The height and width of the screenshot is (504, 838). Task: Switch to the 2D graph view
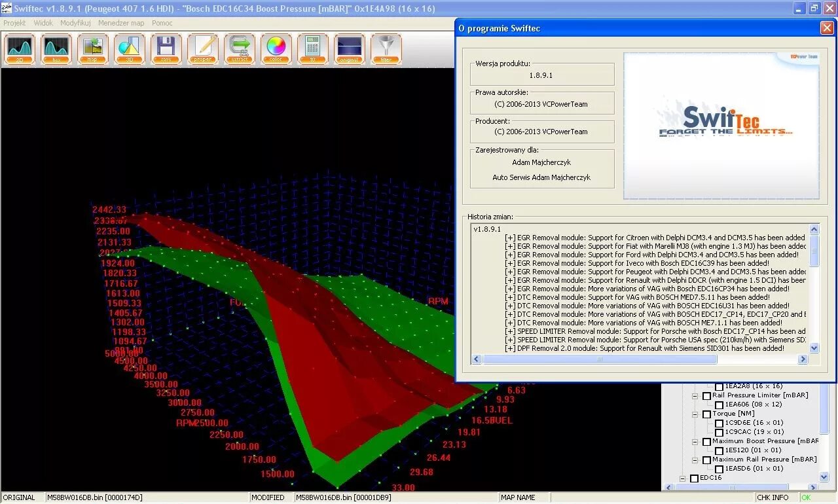click(20, 49)
